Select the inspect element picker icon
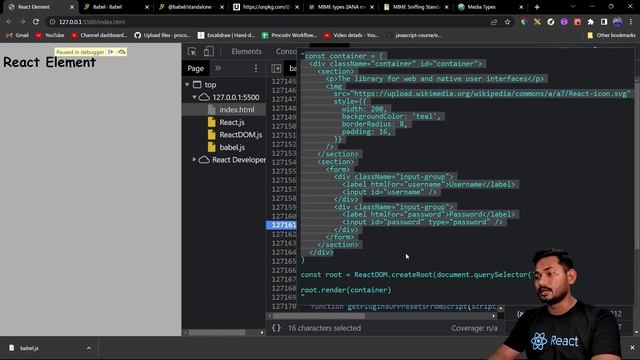 click(x=192, y=51)
